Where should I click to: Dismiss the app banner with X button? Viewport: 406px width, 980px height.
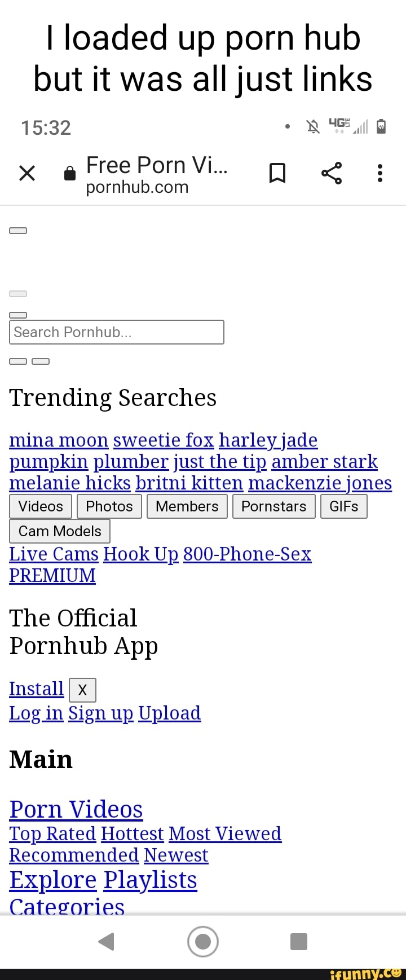(82, 690)
